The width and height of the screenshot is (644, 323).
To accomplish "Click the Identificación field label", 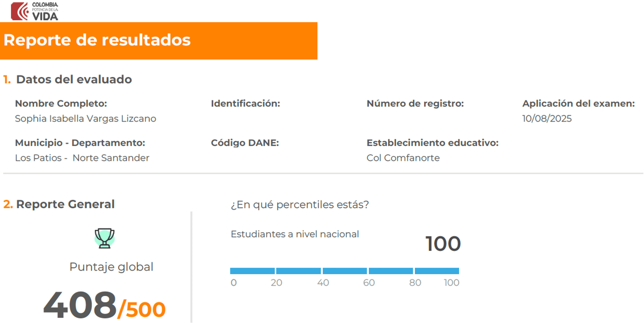I will tap(245, 104).
